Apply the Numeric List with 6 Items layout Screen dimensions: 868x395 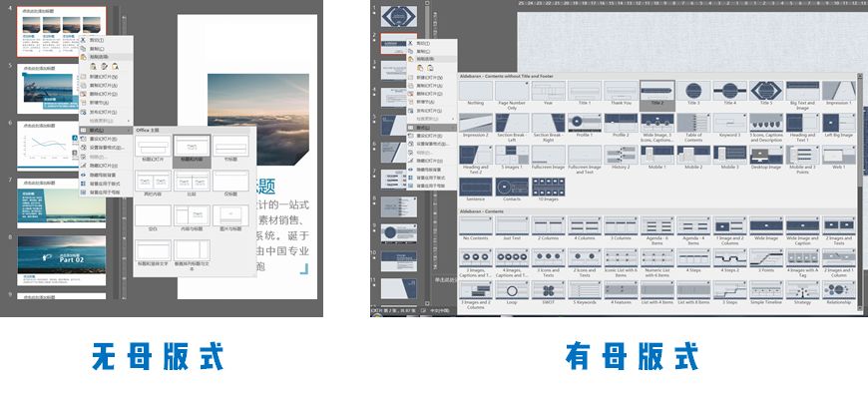pyautogui.click(x=657, y=263)
